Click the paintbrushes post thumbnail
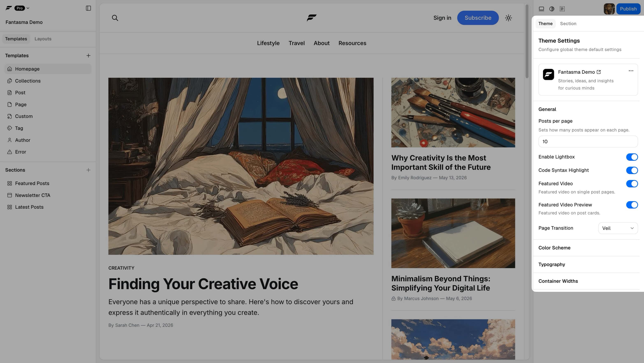Image resolution: width=644 pixels, height=363 pixels. point(453,112)
